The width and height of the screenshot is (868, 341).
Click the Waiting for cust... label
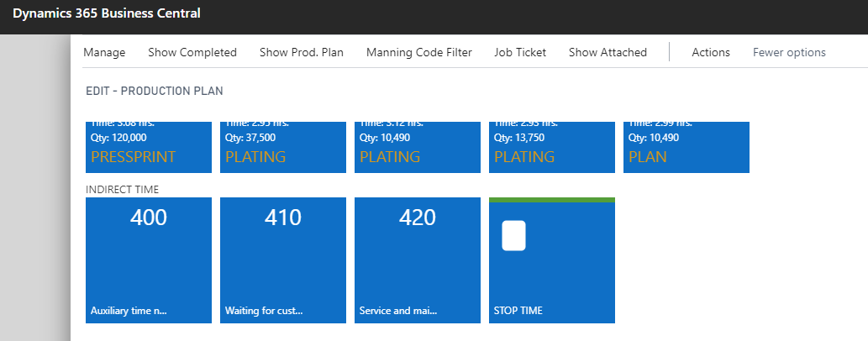click(x=264, y=311)
